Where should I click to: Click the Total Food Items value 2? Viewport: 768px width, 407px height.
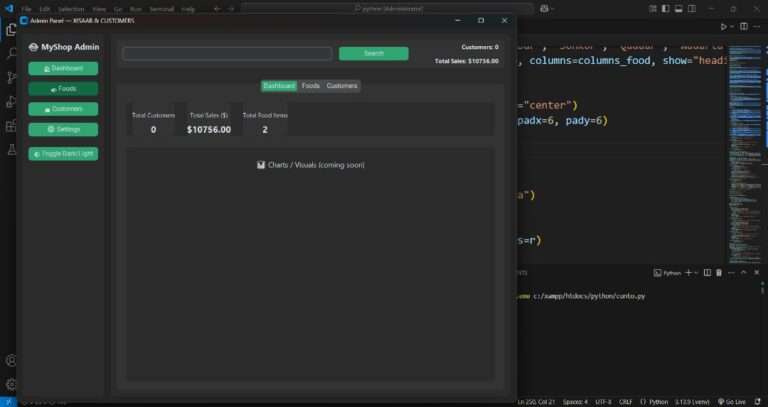265,130
